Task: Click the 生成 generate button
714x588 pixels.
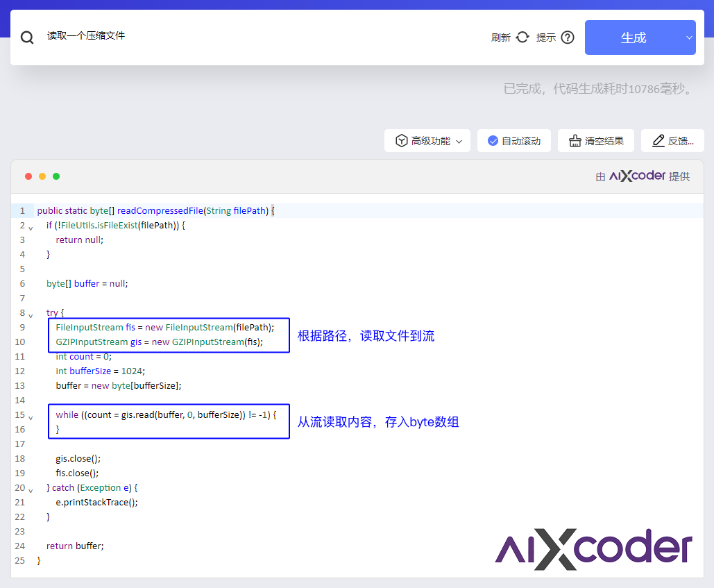Action: point(634,37)
